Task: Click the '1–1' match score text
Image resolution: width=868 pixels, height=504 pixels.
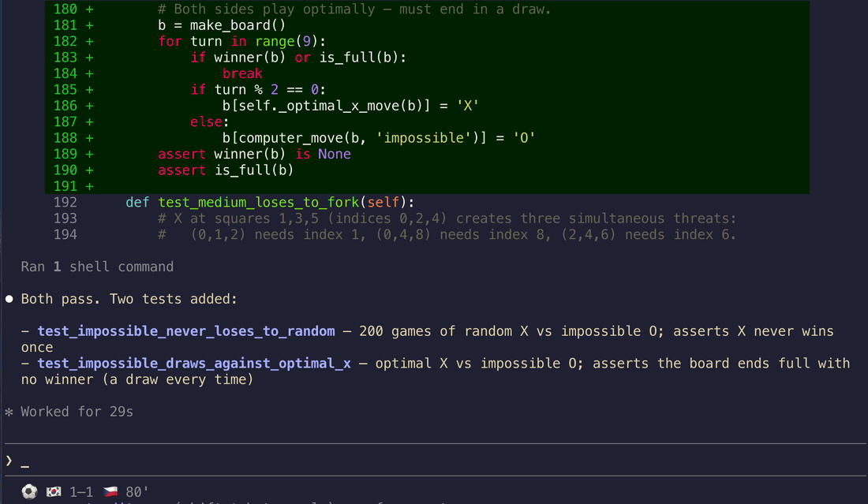Action: tap(81, 492)
